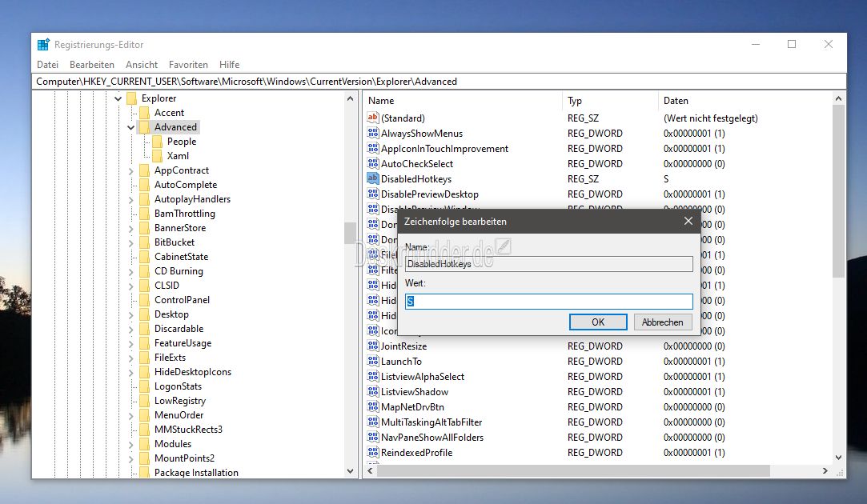The width and height of the screenshot is (867, 504).
Task: Select the FileExts key in the tree
Action: pos(171,358)
